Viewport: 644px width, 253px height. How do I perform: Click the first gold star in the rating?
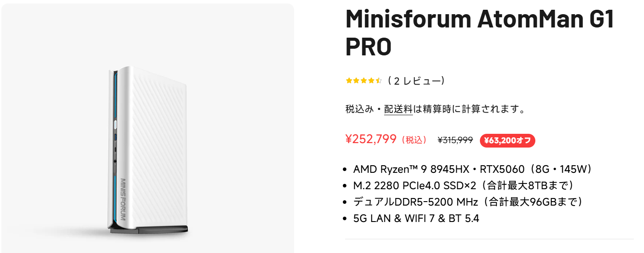(349, 81)
